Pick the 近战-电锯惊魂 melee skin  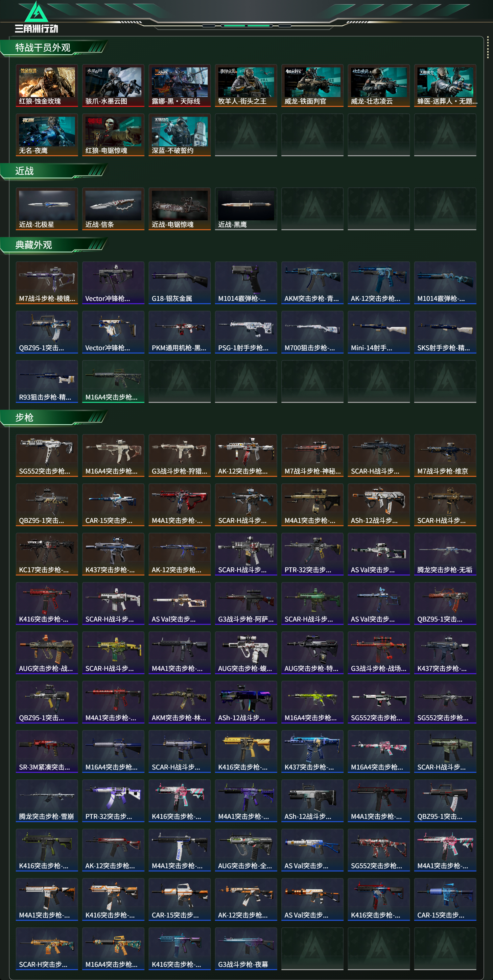179,209
